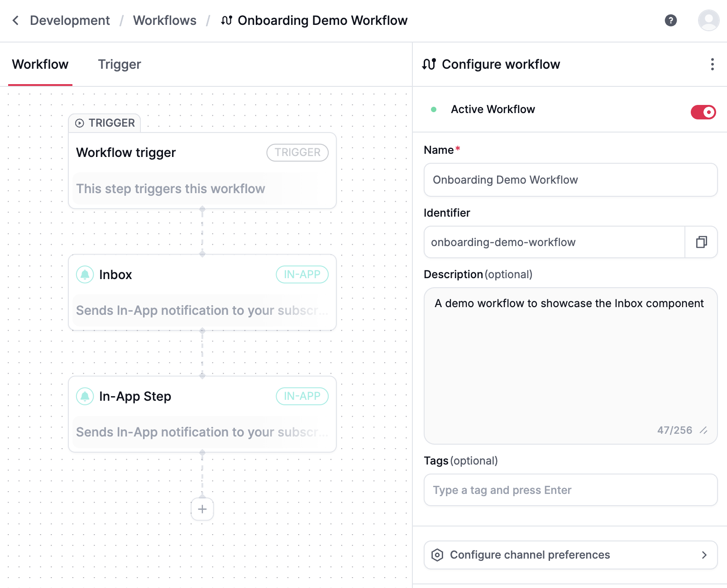The height and width of the screenshot is (588, 727).
Task: Click the play icon in the TRIGGER badge
Action: click(x=80, y=123)
